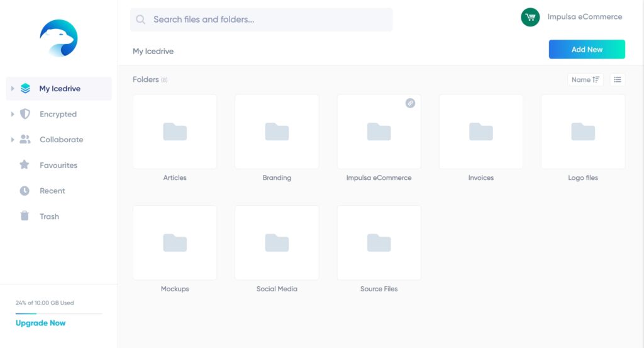Open Trash via the bin icon
Image resolution: width=644 pixels, height=348 pixels.
25,216
